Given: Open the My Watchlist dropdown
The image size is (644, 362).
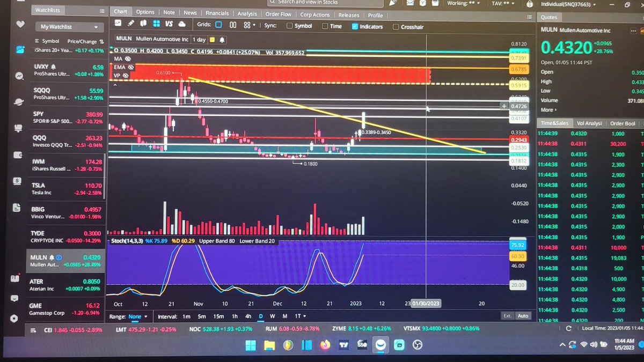Looking at the screenshot, I should [70, 27].
